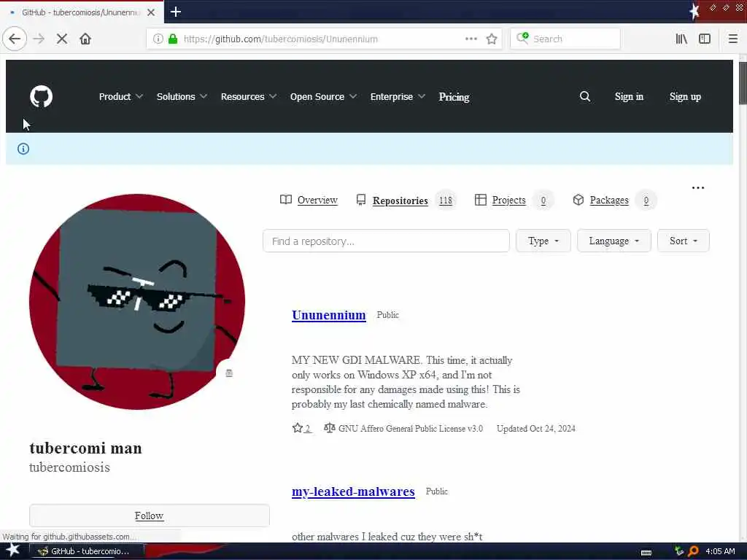This screenshot has height=560, width=747.
Task: Open the Firefox library icon
Action: 681,39
